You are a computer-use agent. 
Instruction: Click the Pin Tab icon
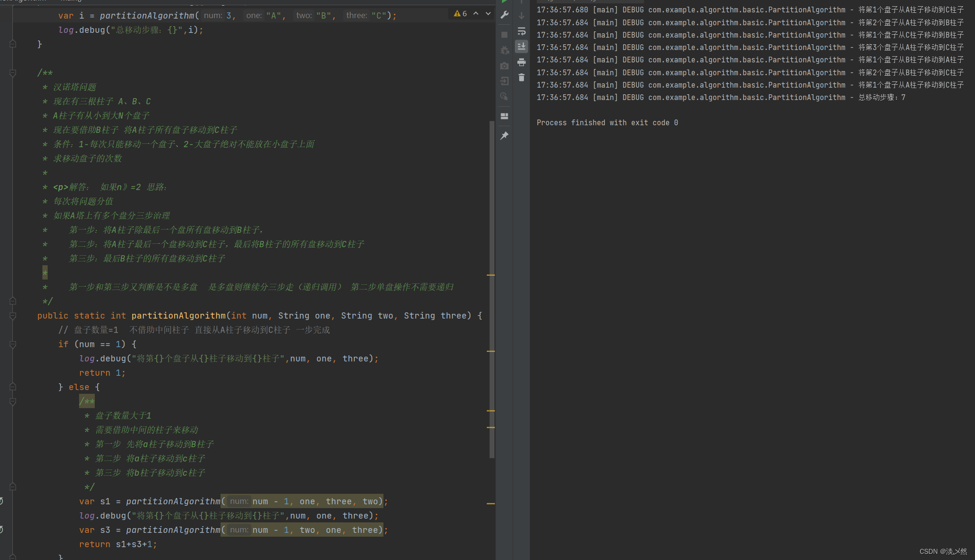(504, 136)
